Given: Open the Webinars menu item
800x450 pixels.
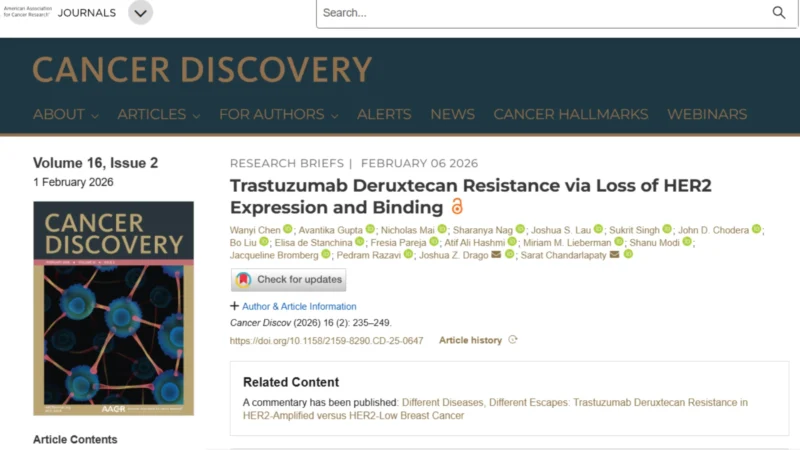Looking at the screenshot, I should [707, 114].
